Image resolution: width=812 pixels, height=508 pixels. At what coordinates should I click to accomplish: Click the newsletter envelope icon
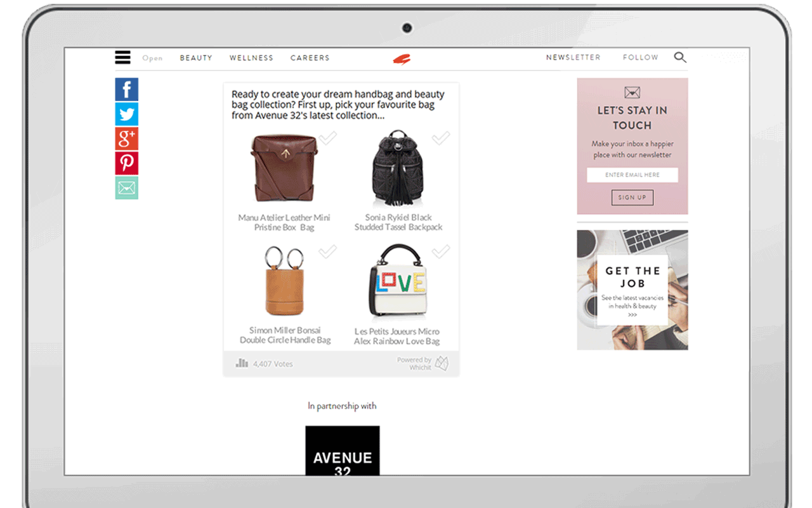coord(632,93)
